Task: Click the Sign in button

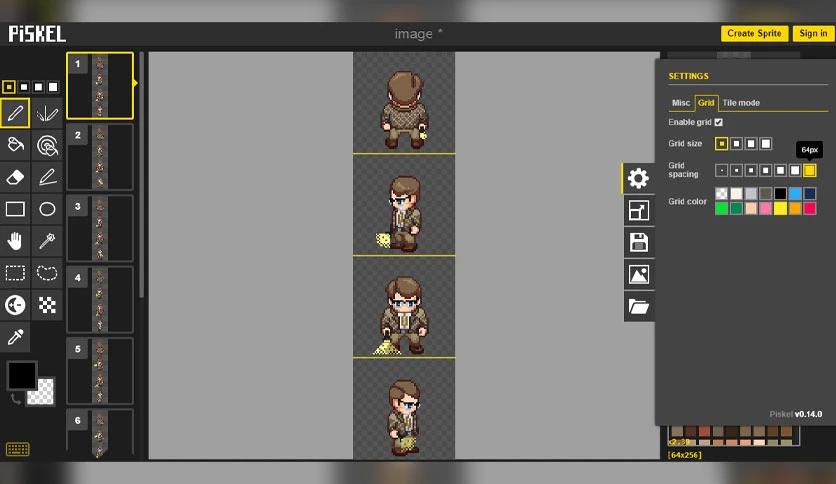Action: pos(813,33)
